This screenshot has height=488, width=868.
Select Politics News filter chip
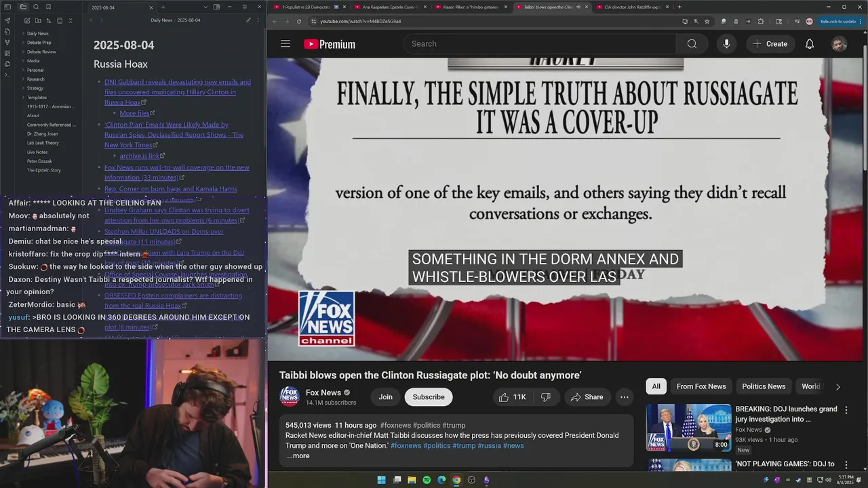[764, 386]
